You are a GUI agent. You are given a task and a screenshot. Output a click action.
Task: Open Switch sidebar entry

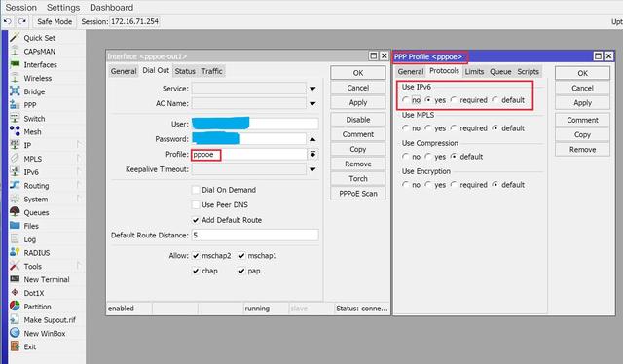coord(34,119)
